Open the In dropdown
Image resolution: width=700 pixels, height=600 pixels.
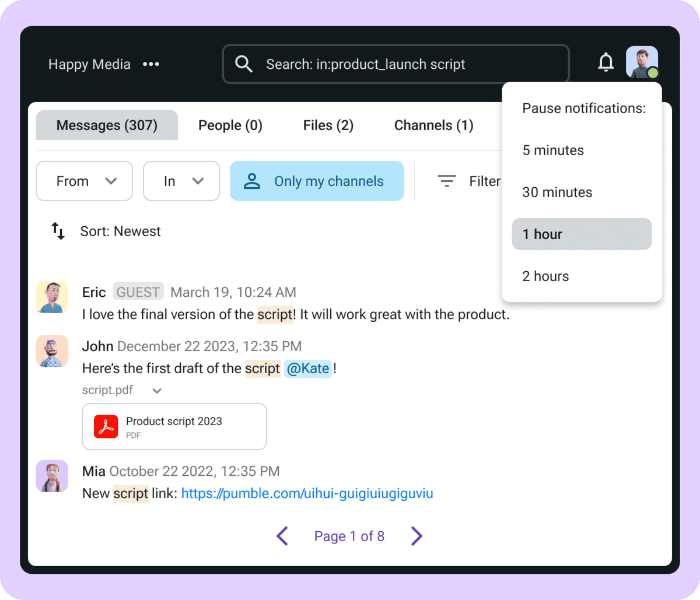[x=181, y=181]
